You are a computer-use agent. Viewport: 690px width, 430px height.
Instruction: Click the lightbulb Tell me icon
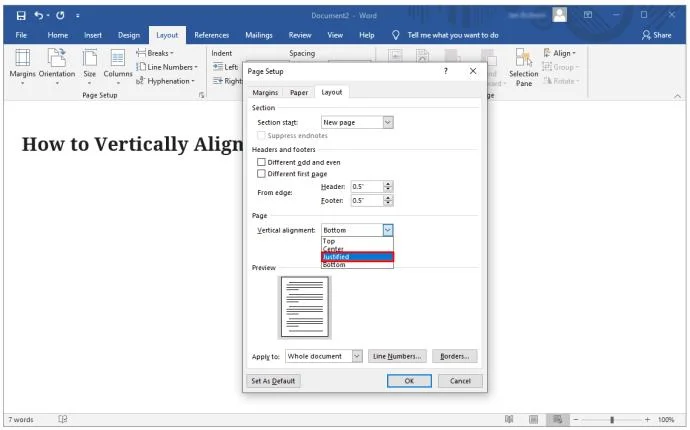tap(395, 35)
